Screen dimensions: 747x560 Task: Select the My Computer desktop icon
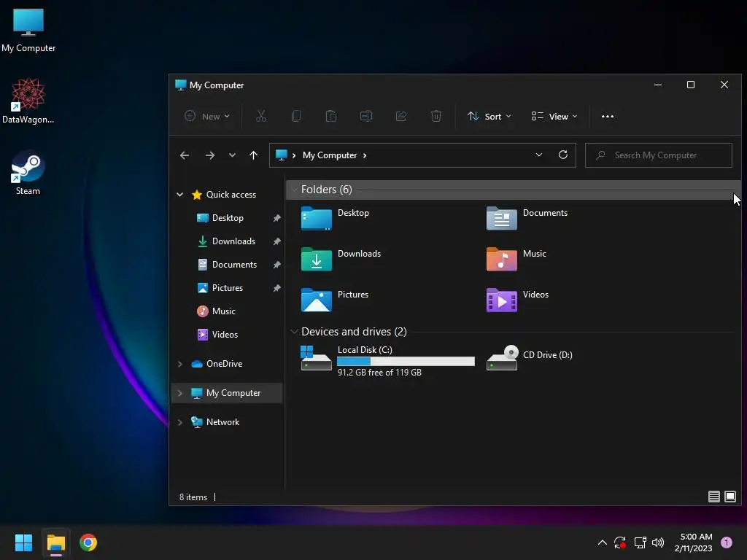point(28,30)
